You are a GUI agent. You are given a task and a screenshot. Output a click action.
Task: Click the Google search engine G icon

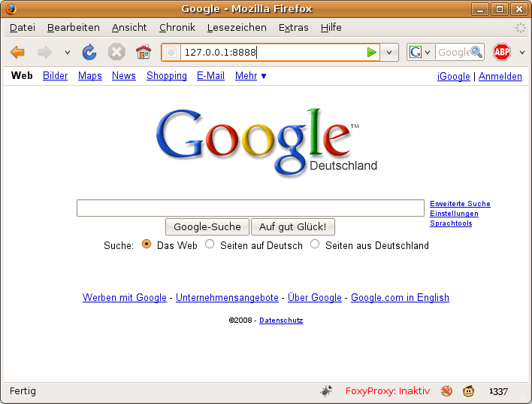point(416,53)
